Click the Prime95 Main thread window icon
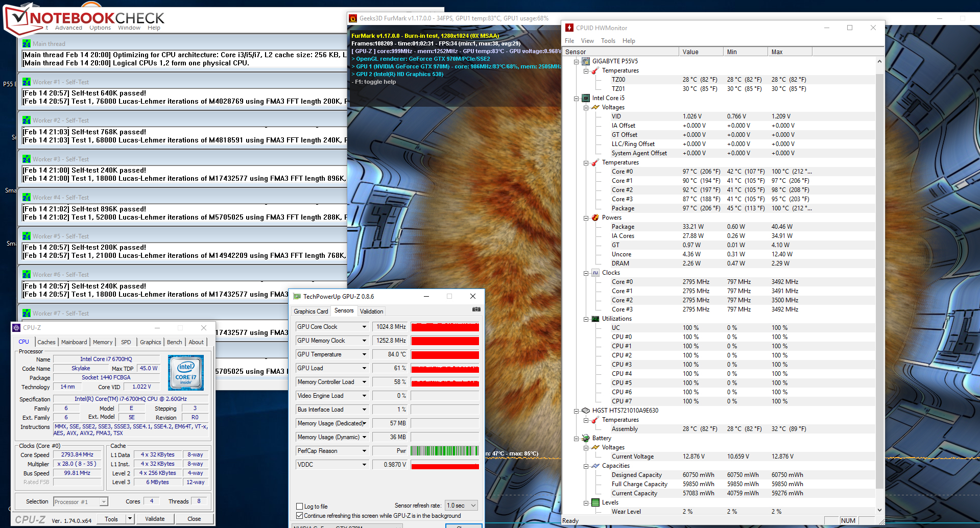 tap(27, 44)
